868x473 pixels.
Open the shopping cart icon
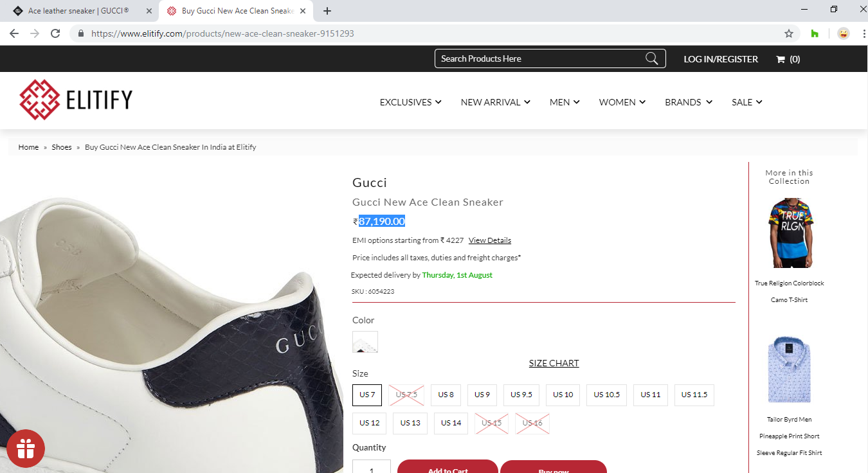coord(781,59)
